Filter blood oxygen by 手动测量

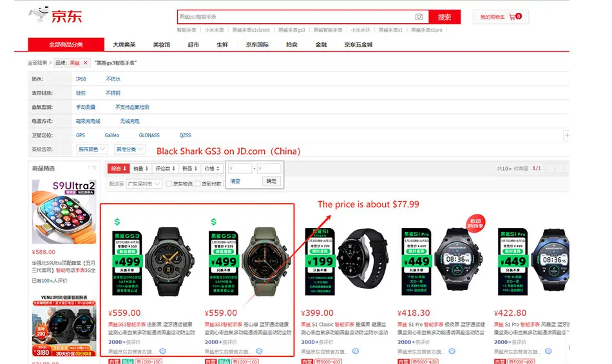(x=86, y=107)
